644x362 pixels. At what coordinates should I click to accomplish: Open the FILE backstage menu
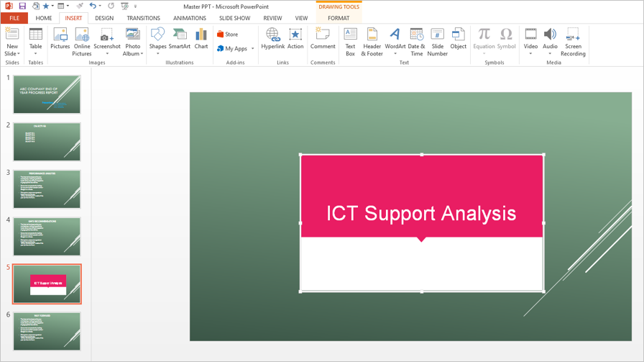coord(14,18)
